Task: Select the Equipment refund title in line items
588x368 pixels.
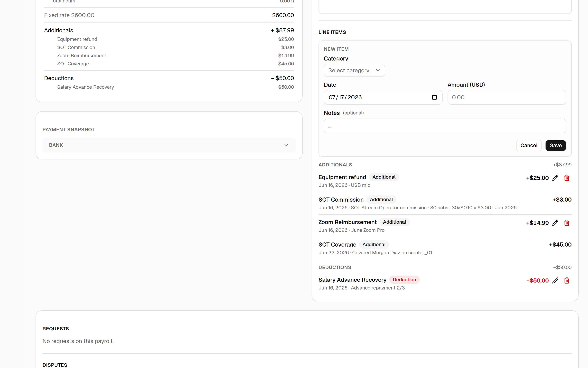Action: click(x=342, y=177)
